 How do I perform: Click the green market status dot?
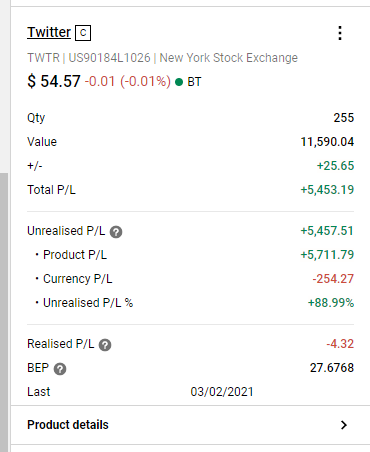pos(179,82)
